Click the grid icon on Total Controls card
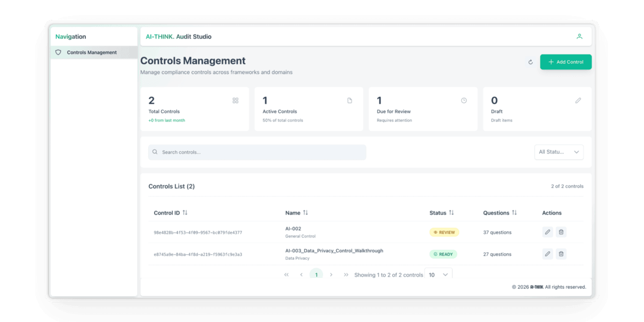Screen dimensions: 644x322 pyautogui.click(x=235, y=100)
